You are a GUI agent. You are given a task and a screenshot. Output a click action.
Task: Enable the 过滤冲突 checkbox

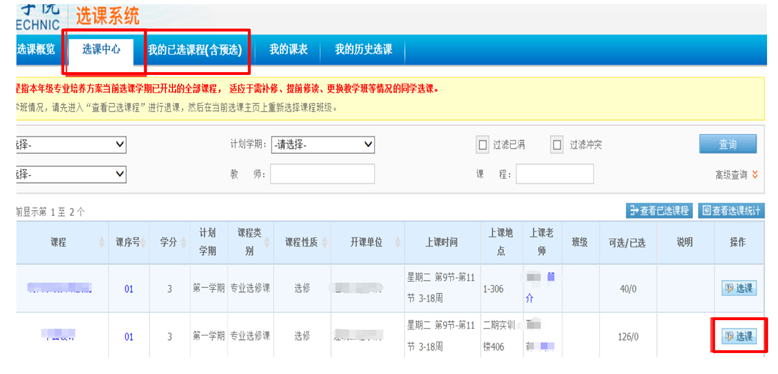[x=557, y=145]
